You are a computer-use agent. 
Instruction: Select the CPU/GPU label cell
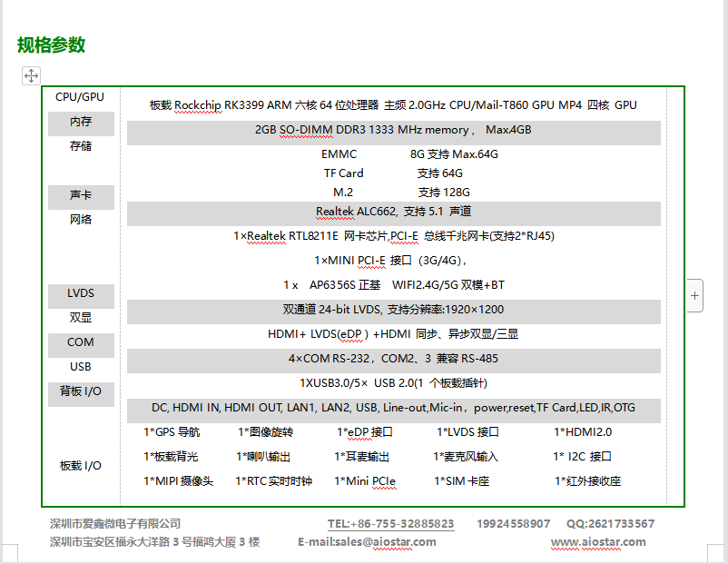[80, 97]
